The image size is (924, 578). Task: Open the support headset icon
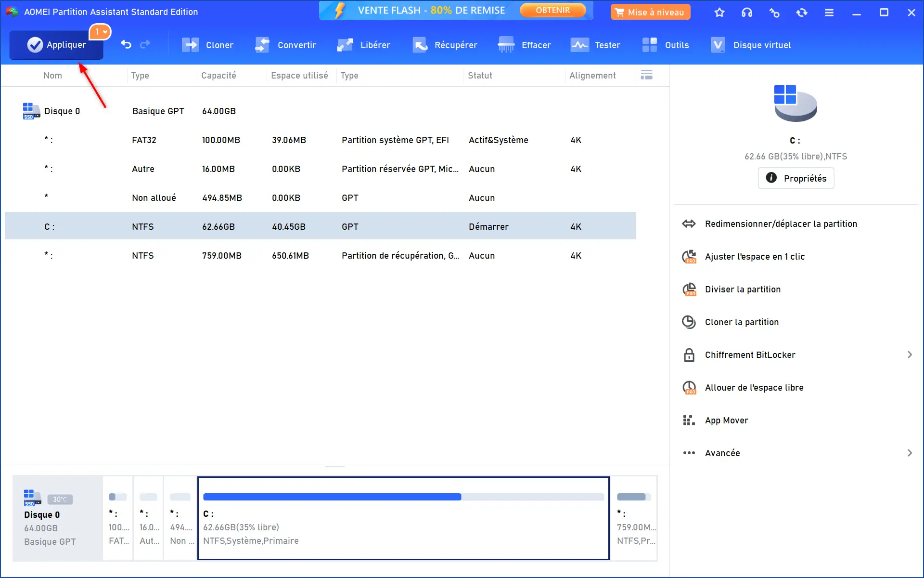tap(747, 13)
